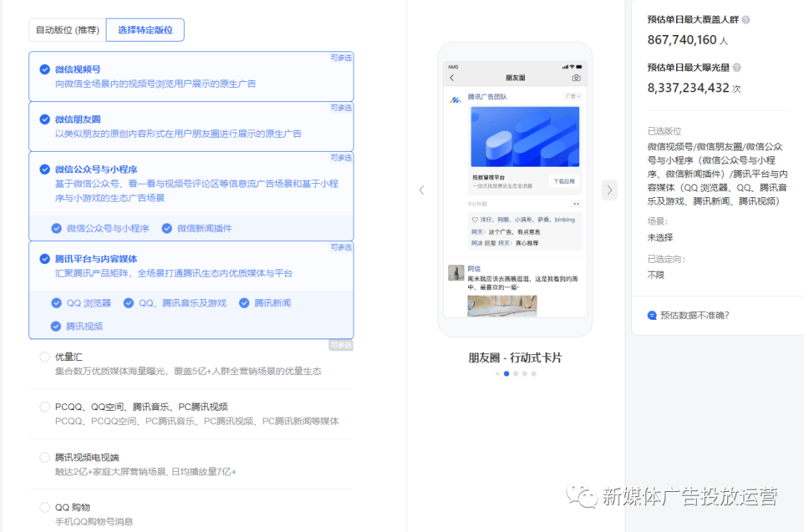The image size is (804, 532).
Task: Click chat icon next to 预估数据不准确
Action: pos(652,315)
